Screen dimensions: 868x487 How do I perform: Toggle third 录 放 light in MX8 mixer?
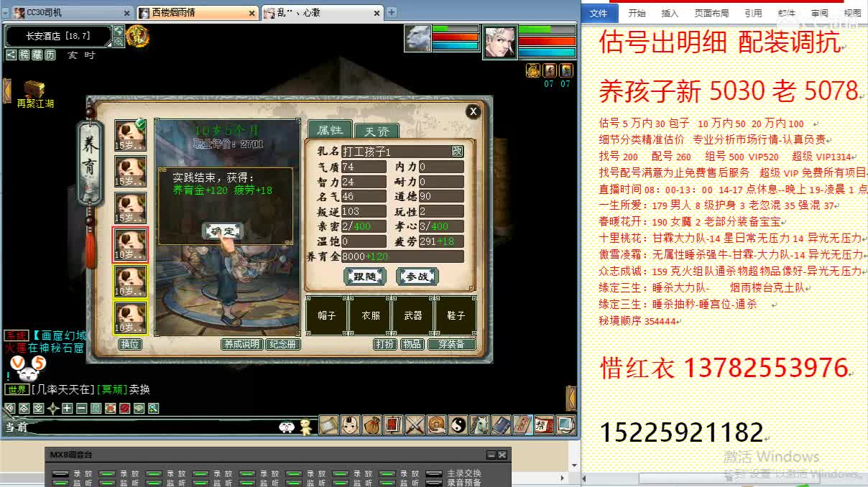pyautogui.click(x=153, y=474)
